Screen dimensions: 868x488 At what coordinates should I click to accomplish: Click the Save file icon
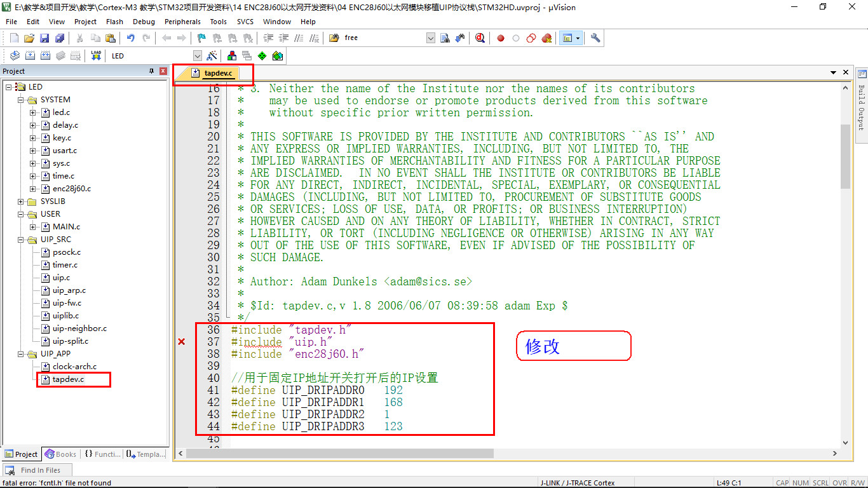point(44,38)
